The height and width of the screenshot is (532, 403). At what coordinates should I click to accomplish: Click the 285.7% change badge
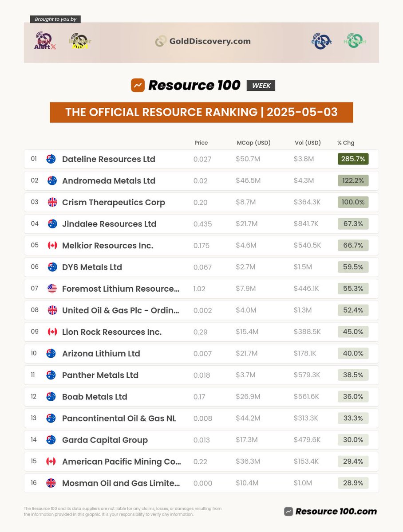coord(353,159)
